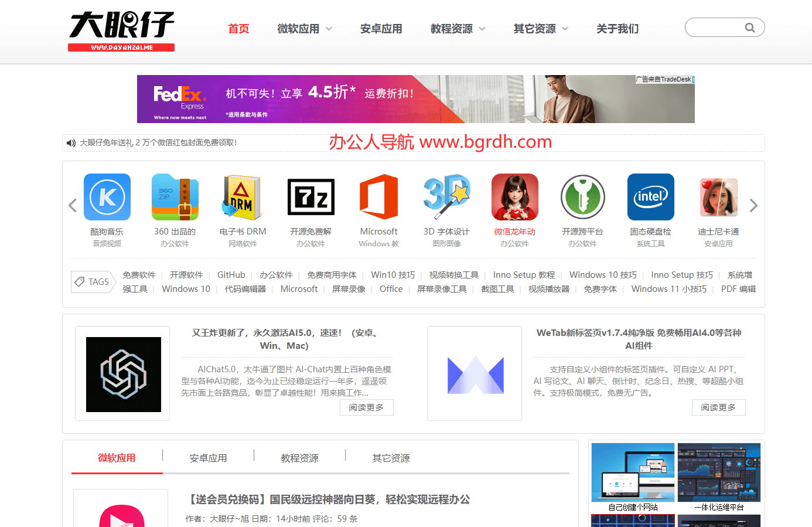Image resolution: width=812 pixels, height=527 pixels.
Task: Select the 免费字体 tag
Action: 600,289
